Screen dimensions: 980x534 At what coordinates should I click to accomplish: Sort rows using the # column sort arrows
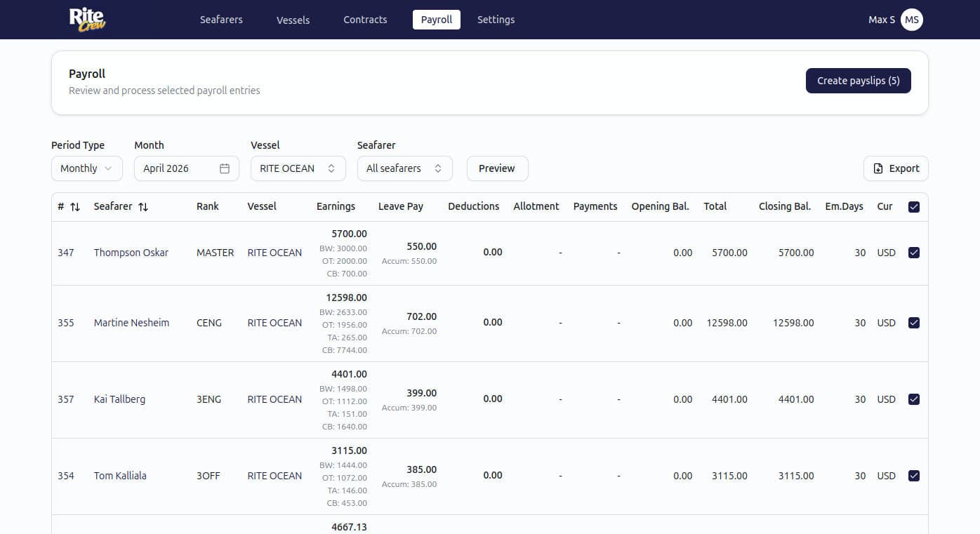(x=74, y=206)
